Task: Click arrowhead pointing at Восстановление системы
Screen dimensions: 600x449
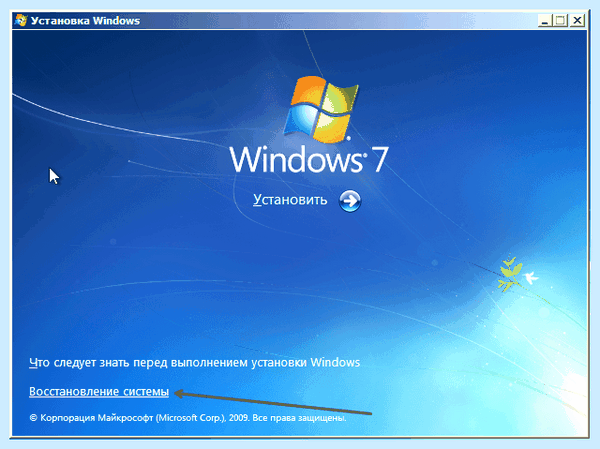Action: click(x=181, y=393)
